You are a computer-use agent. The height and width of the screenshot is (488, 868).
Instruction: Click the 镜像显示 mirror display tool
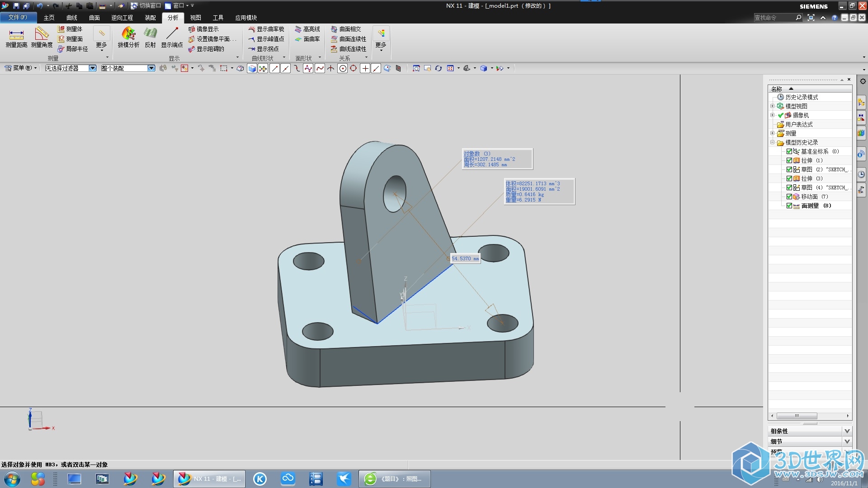click(x=203, y=29)
